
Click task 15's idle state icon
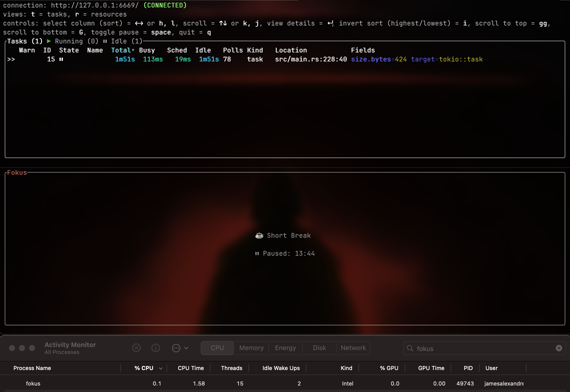(x=61, y=59)
